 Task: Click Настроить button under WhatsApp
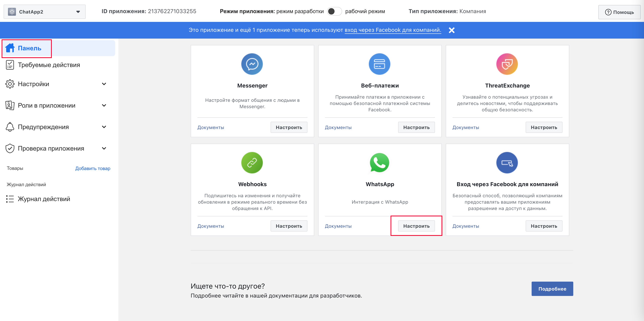click(x=416, y=226)
